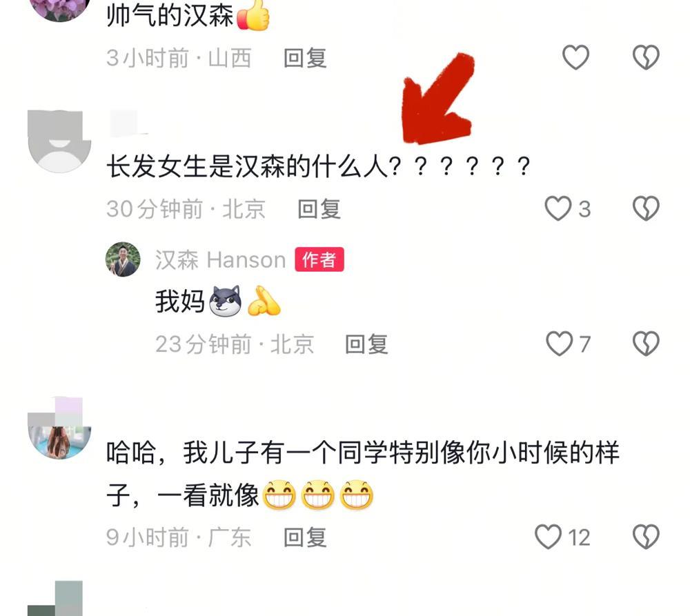This screenshot has height=616, width=690.
Task: Dislike the 我儿子有一个同学 comment from 广东
Action: 646,537
